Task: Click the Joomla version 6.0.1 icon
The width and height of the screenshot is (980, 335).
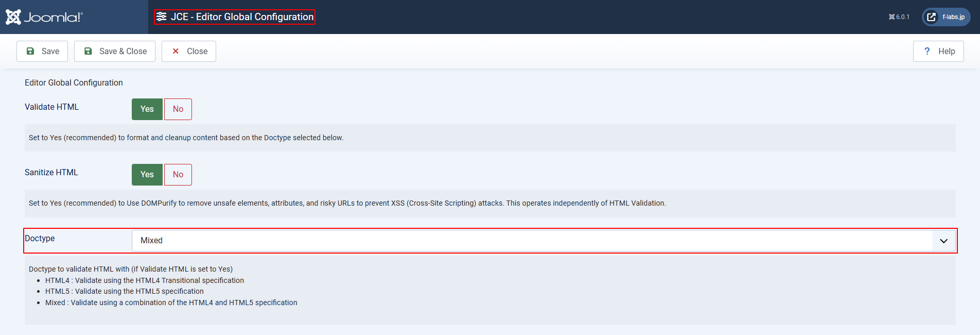Action: [891, 17]
